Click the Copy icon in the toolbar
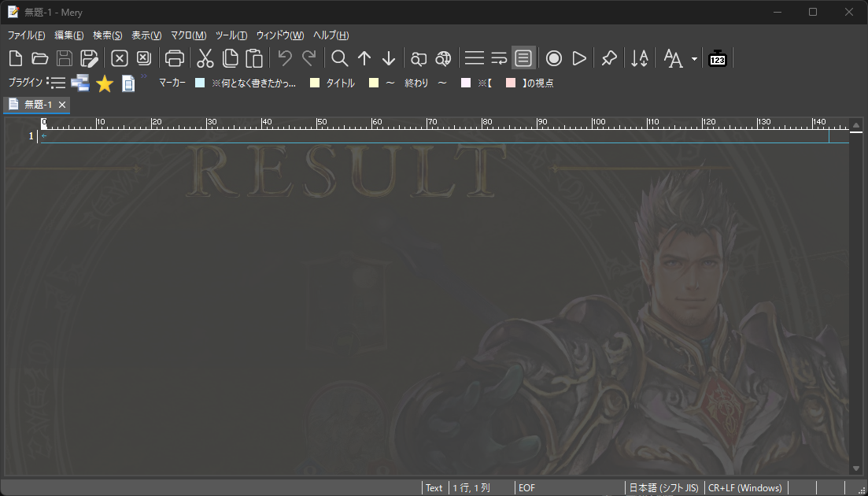Image resolution: width=868 pixels, height=496 pixels. (230, 58)
